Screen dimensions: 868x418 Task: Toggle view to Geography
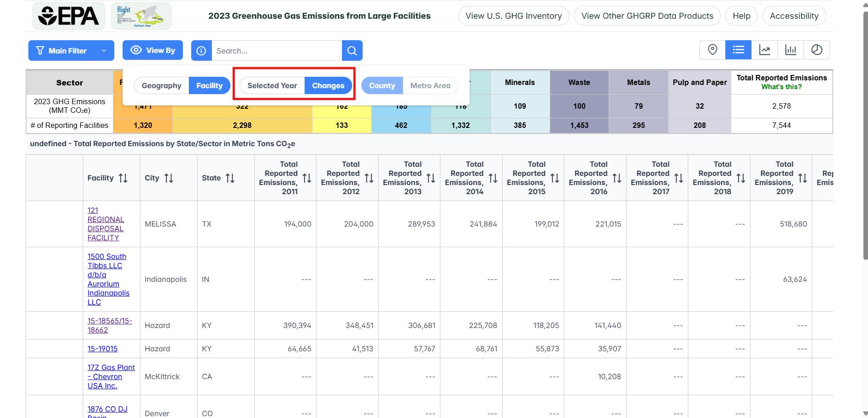pyautogui.click(x=161, y=85)
